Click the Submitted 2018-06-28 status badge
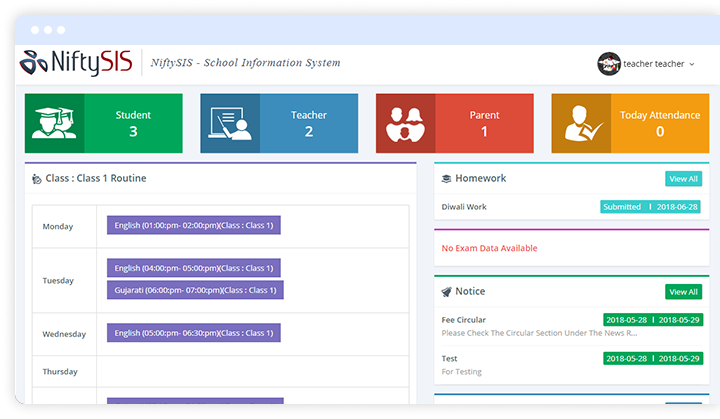This screenshot has width=720, height=419. pyautogui.click(x=650, y=207)
